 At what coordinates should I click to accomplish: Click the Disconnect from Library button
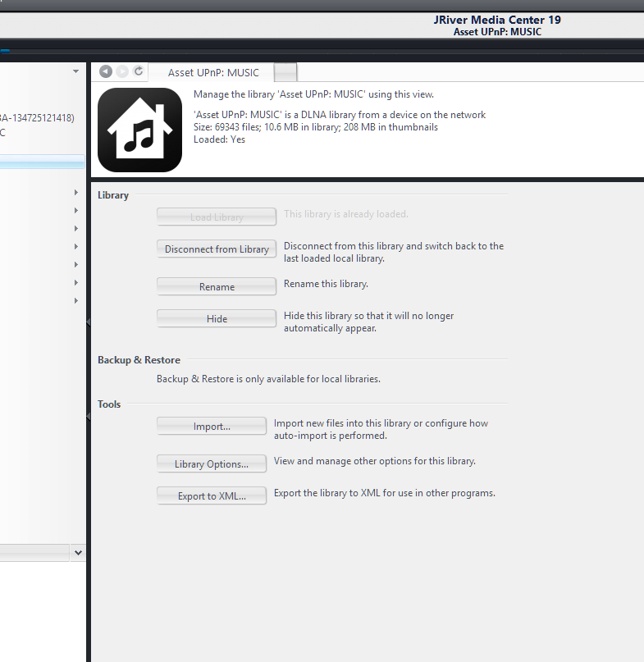tap(217, 249)
